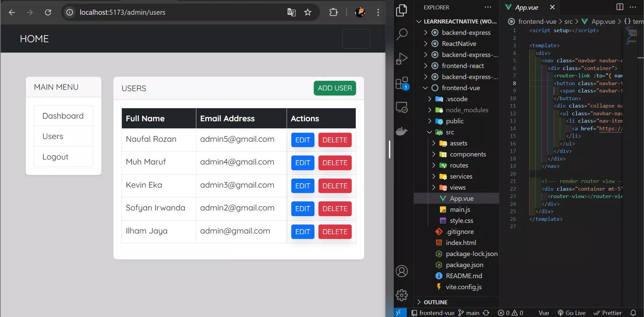Expand the ReactNative folder

coord(456,44)
